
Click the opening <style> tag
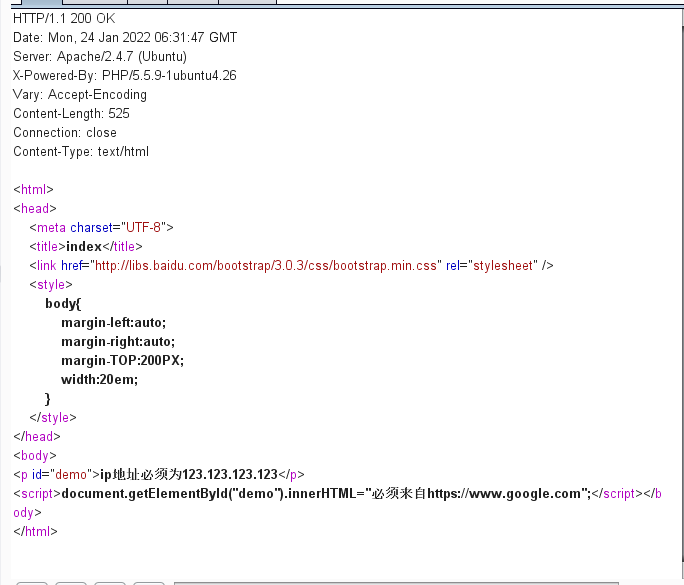51,284
